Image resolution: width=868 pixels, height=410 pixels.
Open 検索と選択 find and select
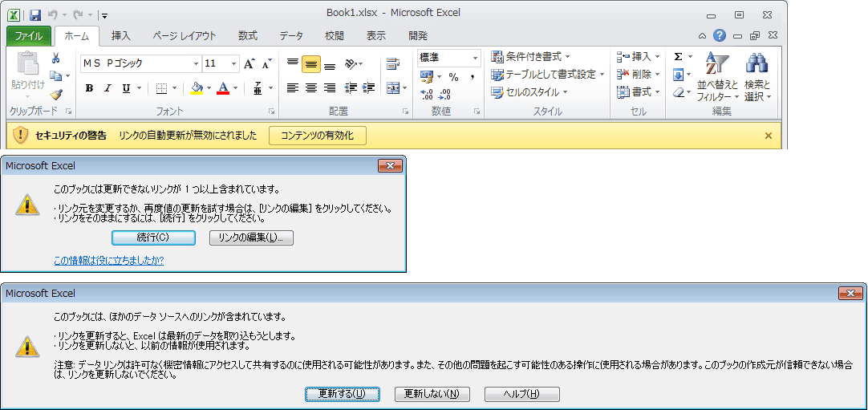pos(758,77)
